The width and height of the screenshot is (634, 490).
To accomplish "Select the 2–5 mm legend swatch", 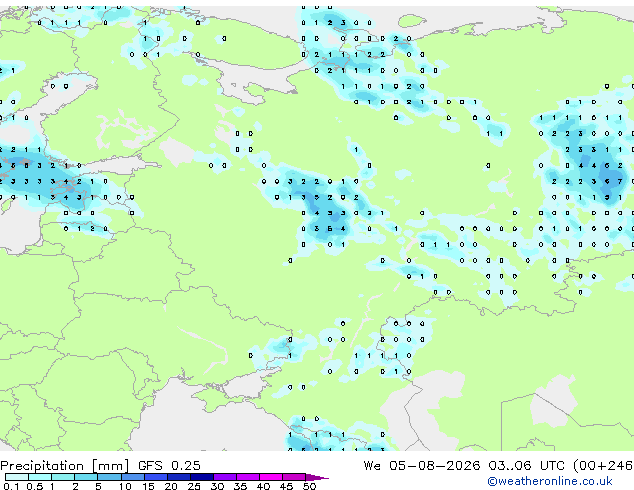I will [86, 477].
